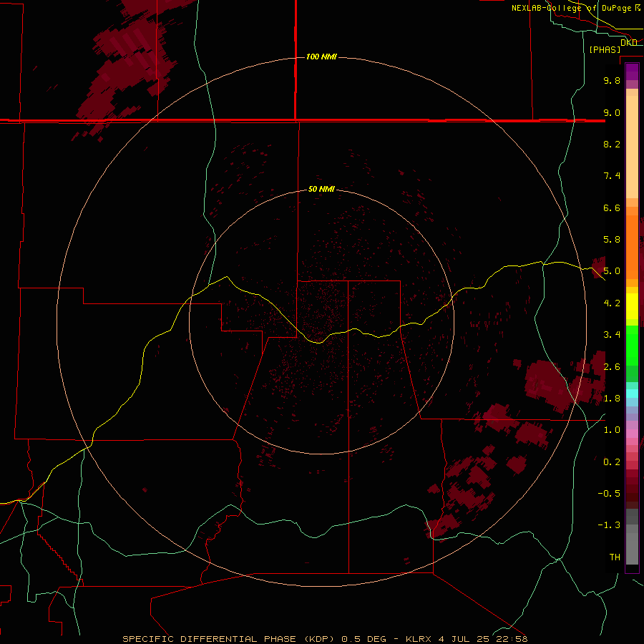Click the 9.0 scale value
This screenshot has height=644, width=644.
pos(612,112)
